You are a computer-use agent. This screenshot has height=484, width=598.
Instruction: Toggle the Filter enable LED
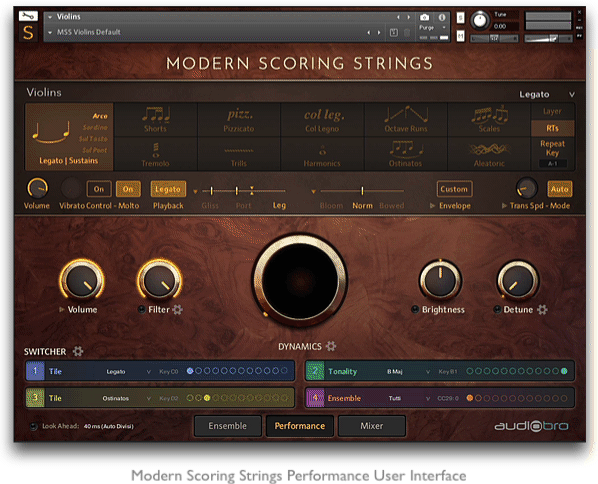click(x=141, y=309)
